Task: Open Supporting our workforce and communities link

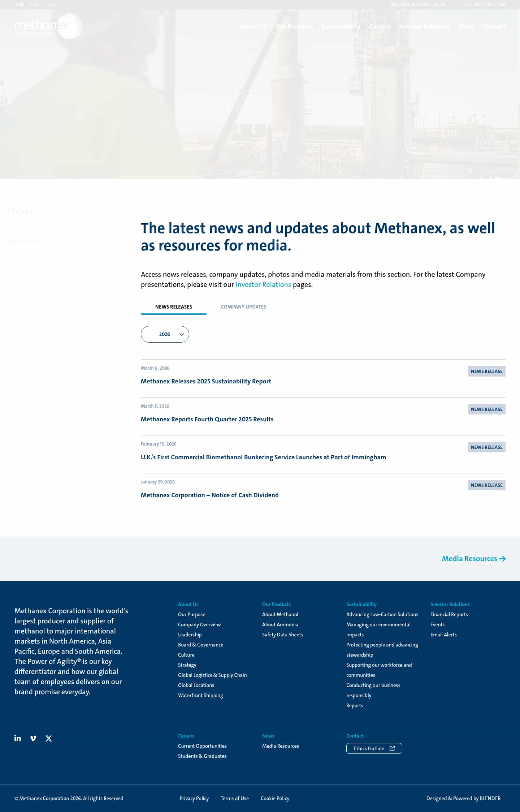Action: click(x=379, y=670)
